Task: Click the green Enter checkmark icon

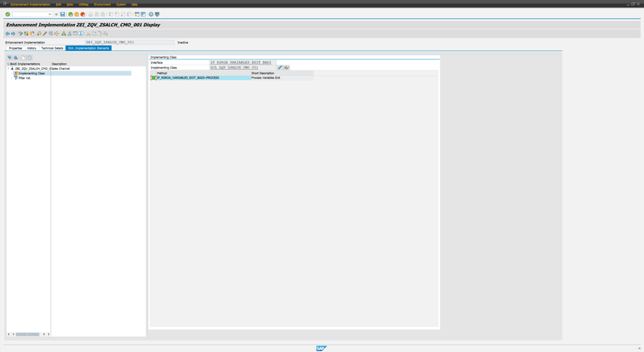Action: click(8, 14)
